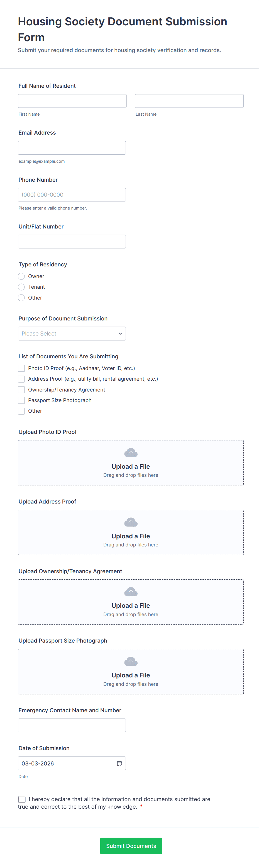Click cloud upload icon for Ownership/Tenancy Agreement
Viewport: 259px width, 868px height.
tap(131, 592)
